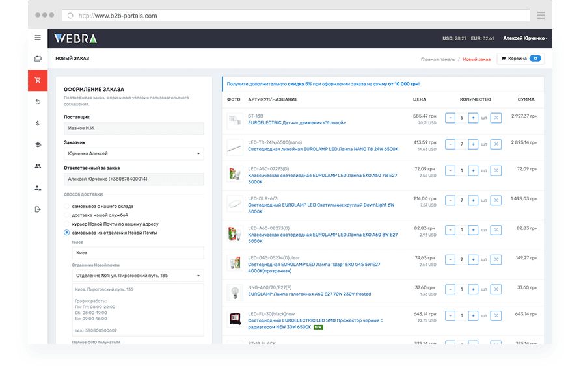Screen dimensions: 581x392
Task: Open the dashboard windows icon in sidebar
Action: [38, 59]
